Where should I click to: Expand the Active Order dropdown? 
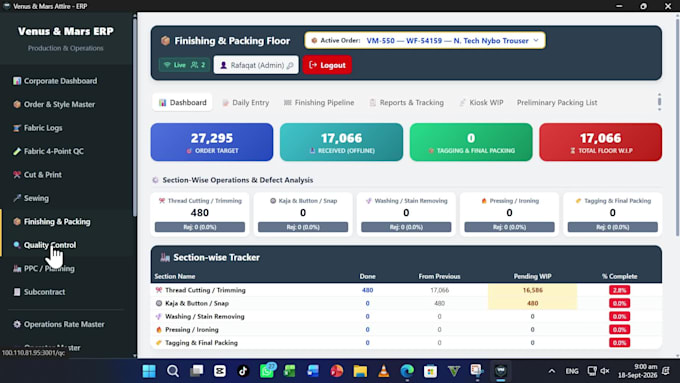click(x=425, y=40)
